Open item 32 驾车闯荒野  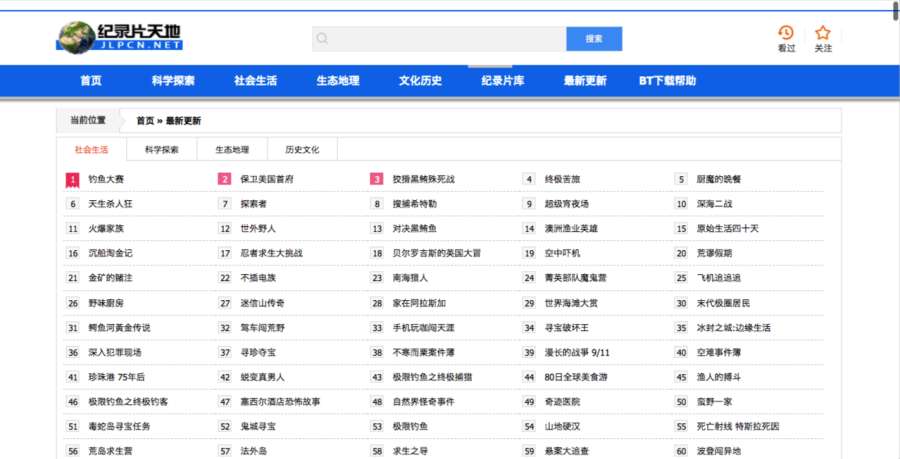click(263, 328)
